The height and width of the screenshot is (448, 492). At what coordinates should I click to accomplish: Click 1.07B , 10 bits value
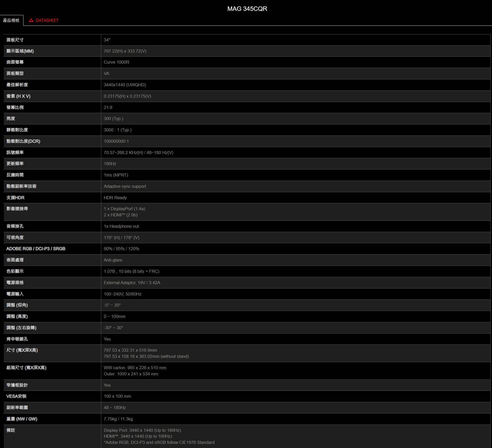pyautogui.click(x=131, y=271)
